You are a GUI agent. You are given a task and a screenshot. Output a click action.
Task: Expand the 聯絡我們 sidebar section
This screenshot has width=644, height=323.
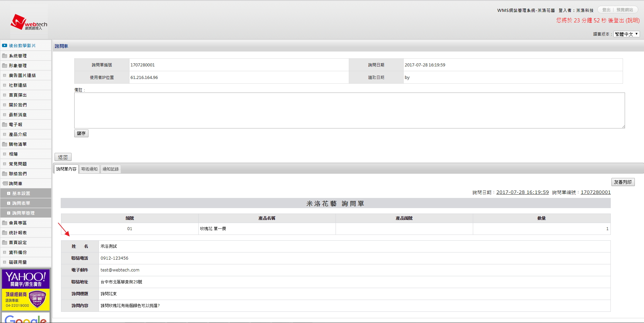click(x=18, y=174)
